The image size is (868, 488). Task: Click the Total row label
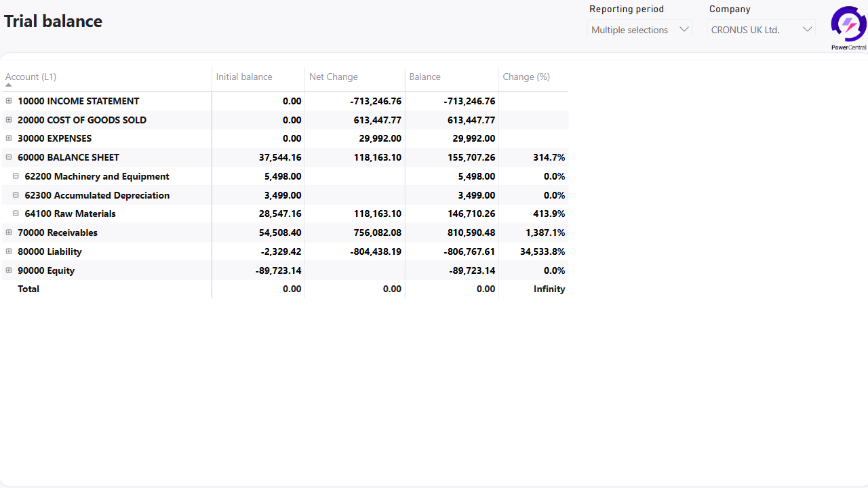[x=28, y=289]
